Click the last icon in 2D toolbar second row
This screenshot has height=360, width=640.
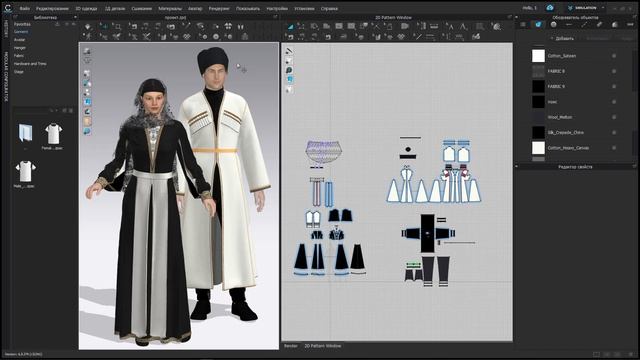pos(476,37)
